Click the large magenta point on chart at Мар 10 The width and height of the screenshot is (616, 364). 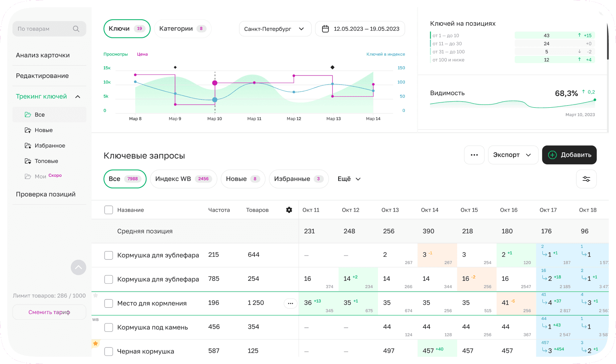coord(215,83)
